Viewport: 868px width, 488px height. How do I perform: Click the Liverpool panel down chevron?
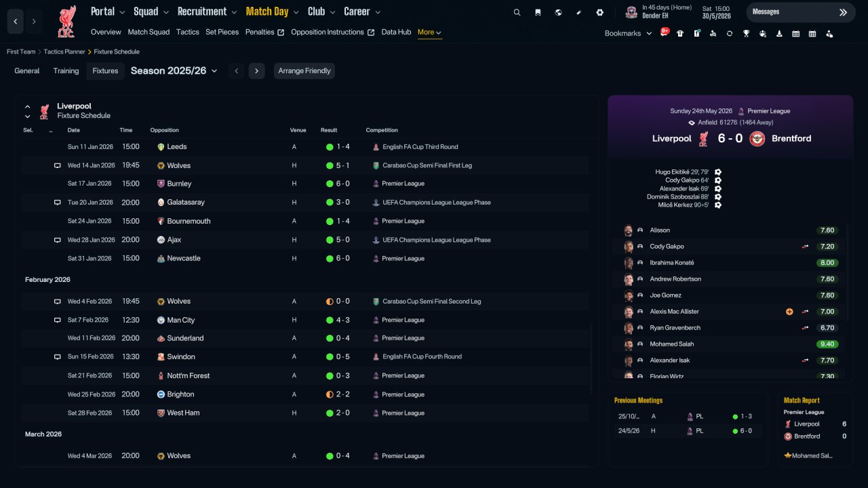(x=28, y=117)
